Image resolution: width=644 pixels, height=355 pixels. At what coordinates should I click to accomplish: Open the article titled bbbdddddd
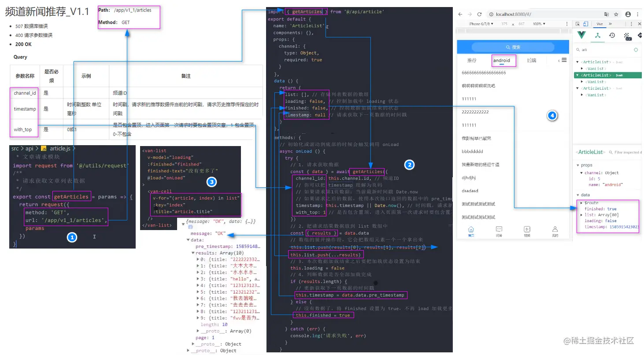[x=472, y=151]
